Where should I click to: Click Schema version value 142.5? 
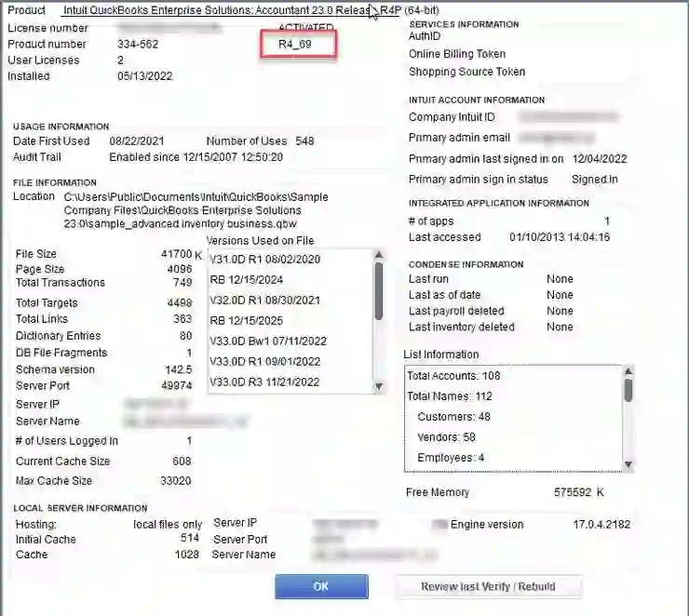[x=179, y=369]
